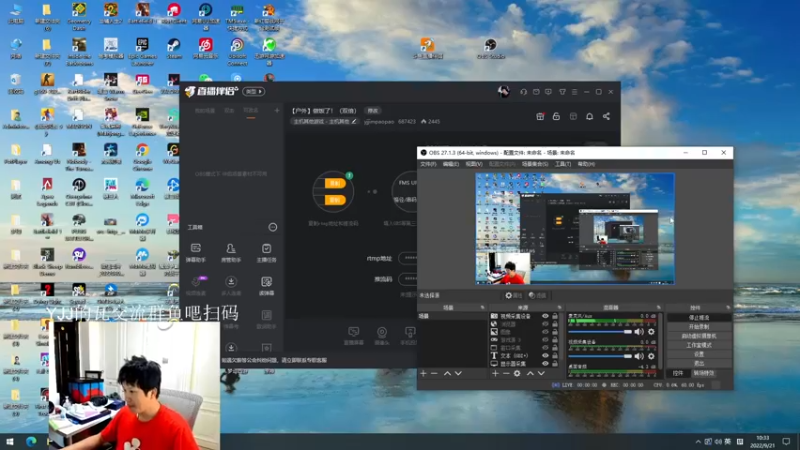Show hidden icons in the system tray
The height and width of the screenshot is (450, 800).
point(698,442)
